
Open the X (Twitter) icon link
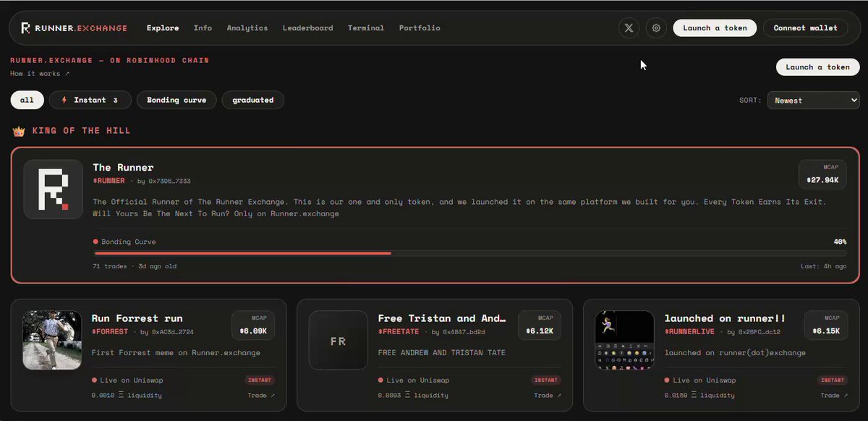tap(629, 28)
